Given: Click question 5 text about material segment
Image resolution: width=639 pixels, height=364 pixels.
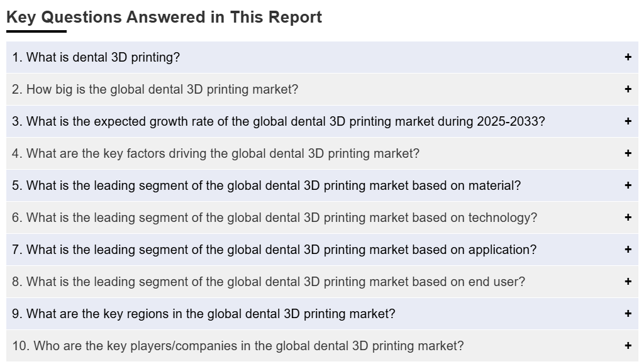Looking at the screenshot, I should [266, 185].
